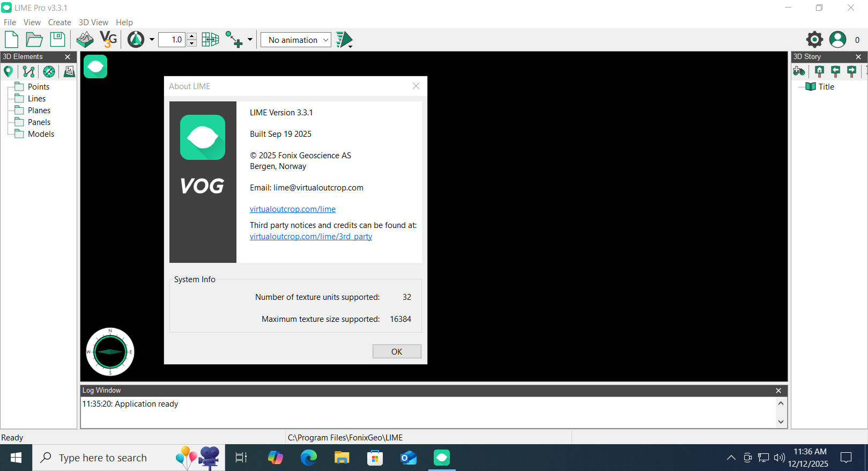
Task: Open the 3D View menu
Action: (x=93, y=23)
